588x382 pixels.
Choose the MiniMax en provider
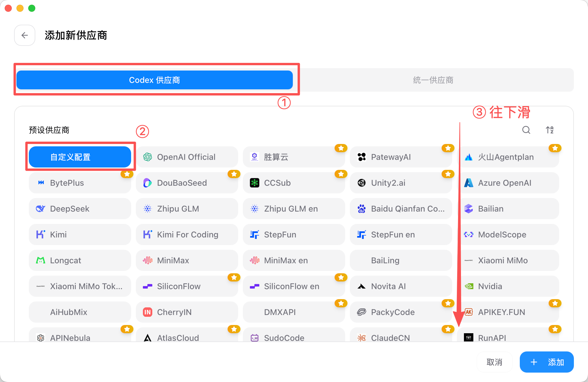pyautogui.click(x=294, y=260)
